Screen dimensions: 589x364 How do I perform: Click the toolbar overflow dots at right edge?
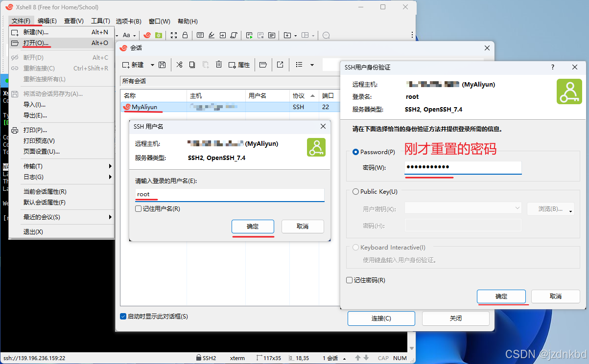pyautogui.click(x=412, y=35)
